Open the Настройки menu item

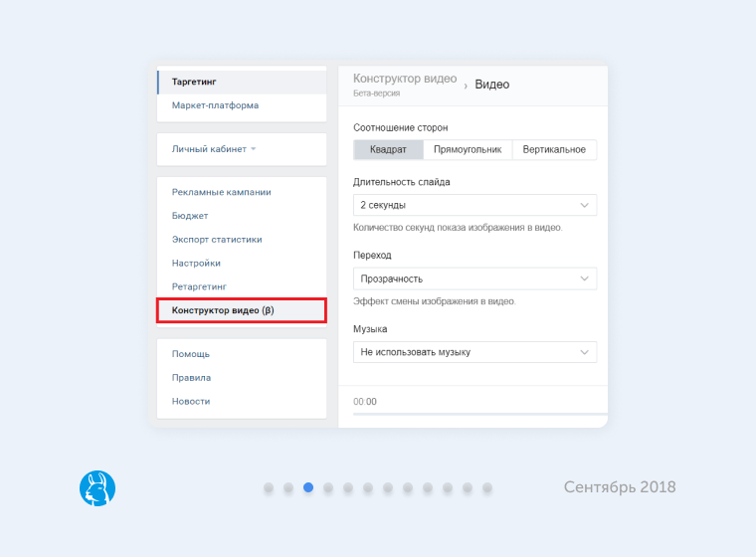[196, 264]
